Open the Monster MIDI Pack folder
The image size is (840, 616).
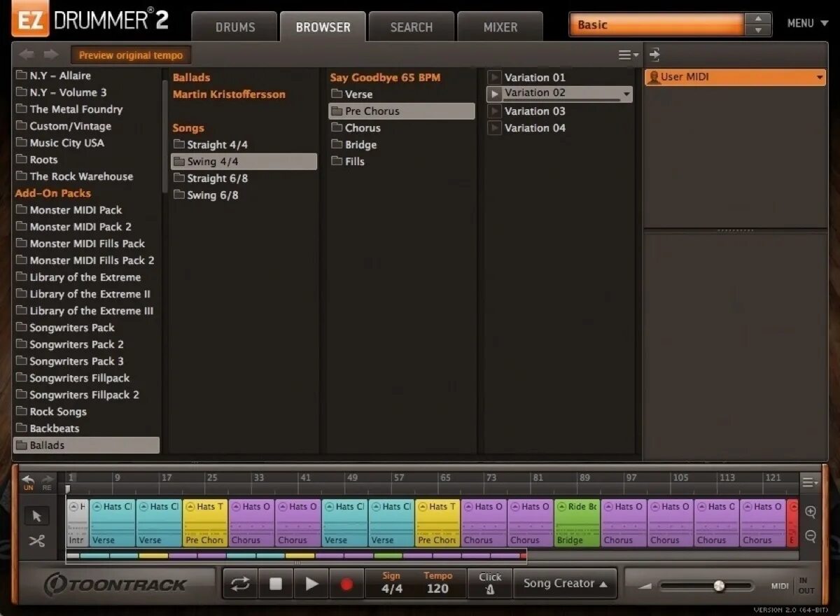76,210
